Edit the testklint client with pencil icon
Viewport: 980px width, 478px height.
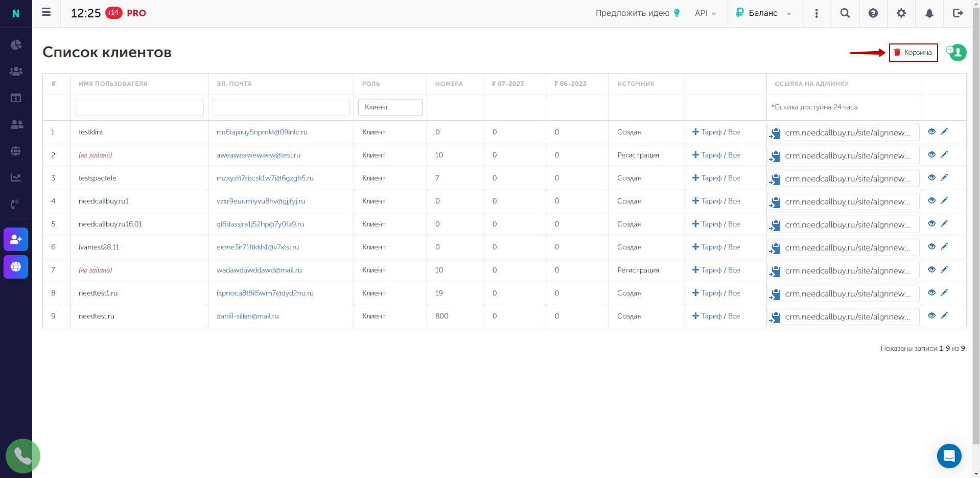pyautogui.click(x=944, y=131)
